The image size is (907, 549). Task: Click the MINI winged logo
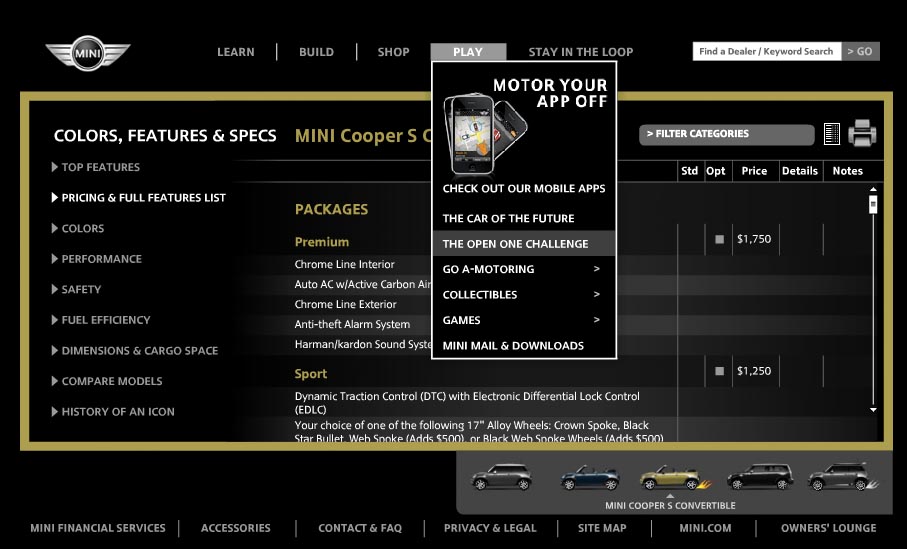(88, 53)
